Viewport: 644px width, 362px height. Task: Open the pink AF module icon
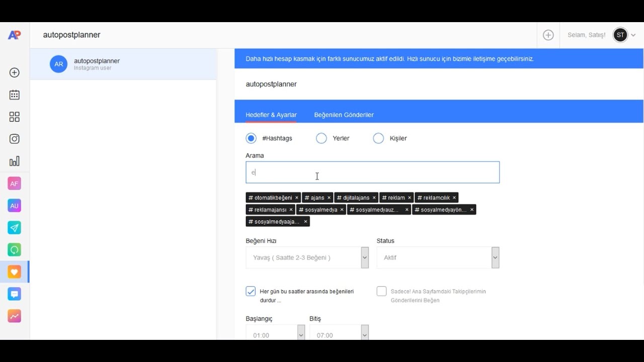pos(14,184)
